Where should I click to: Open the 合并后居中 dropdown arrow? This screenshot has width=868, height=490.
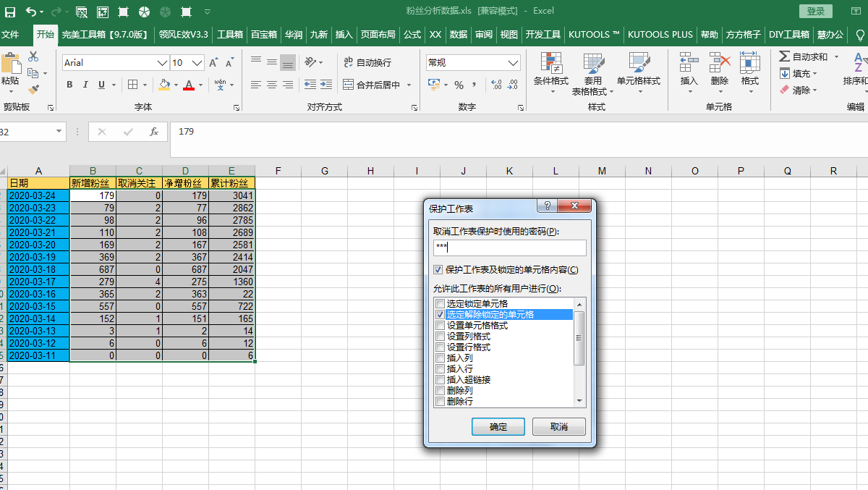409,85
